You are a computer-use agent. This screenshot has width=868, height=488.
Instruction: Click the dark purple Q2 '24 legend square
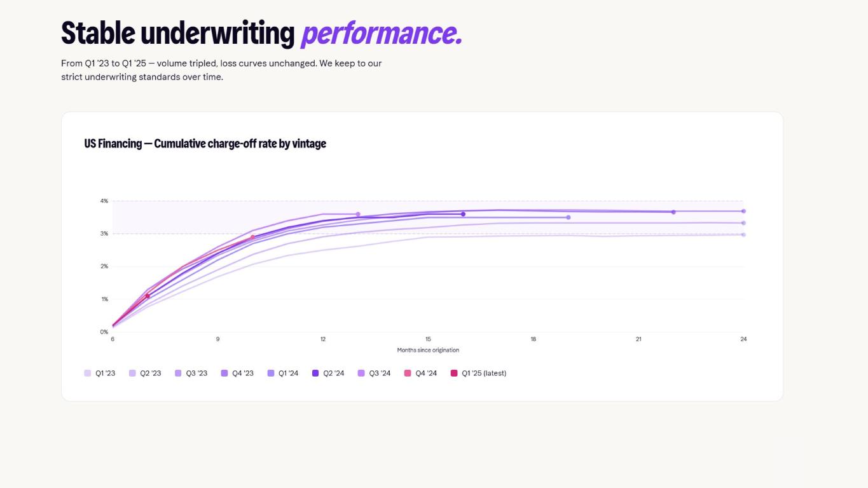click(315, 373)
